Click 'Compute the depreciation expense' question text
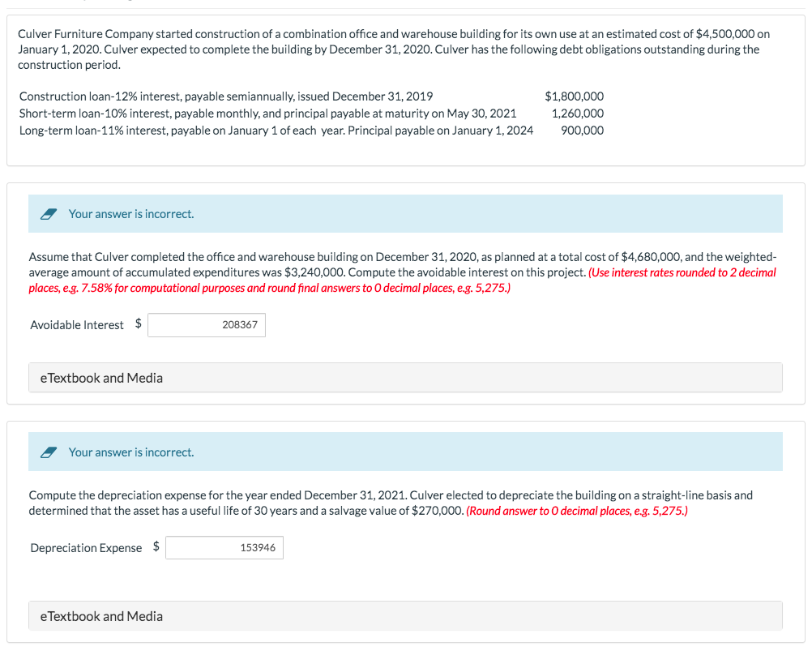The height and width of the screenshot is (651, 812). coord(391,503)
